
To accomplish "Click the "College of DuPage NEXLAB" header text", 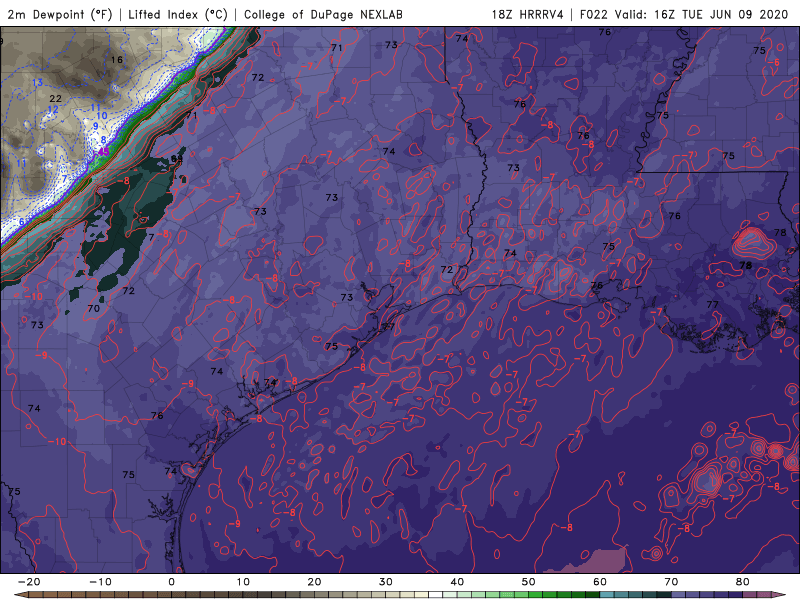I will pyautogui.click(x=323, y=15).
